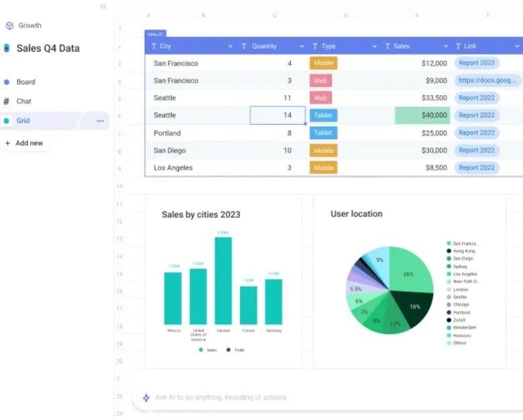Open Grid view options via three dots

point(100,121)
